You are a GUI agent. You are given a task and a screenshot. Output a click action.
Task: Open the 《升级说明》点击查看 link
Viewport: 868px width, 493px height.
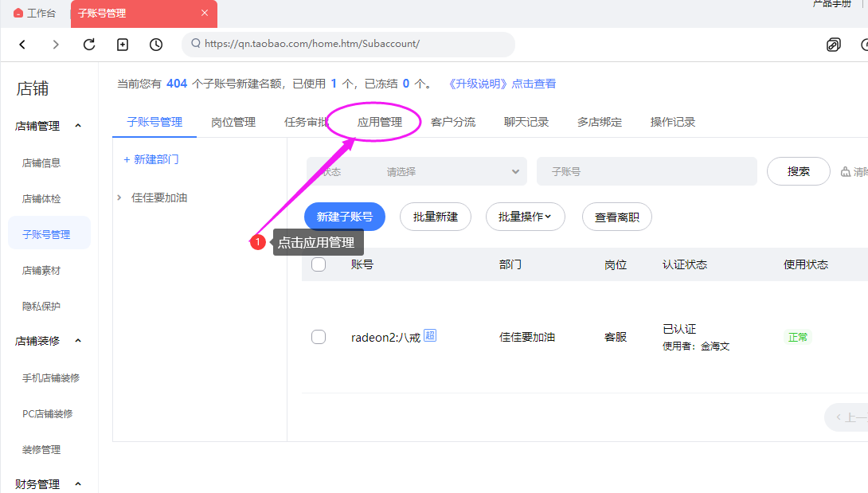click(504, 82)
